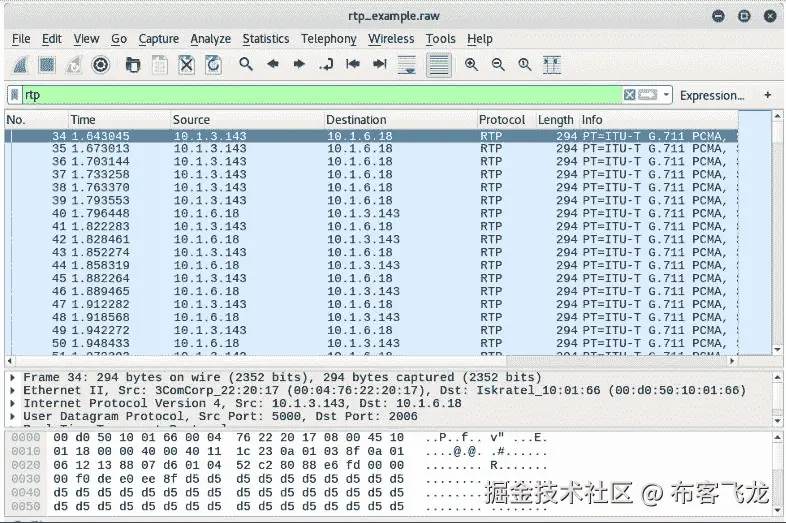
Task: Open the Go menu
Action: (x=119, y=39)
